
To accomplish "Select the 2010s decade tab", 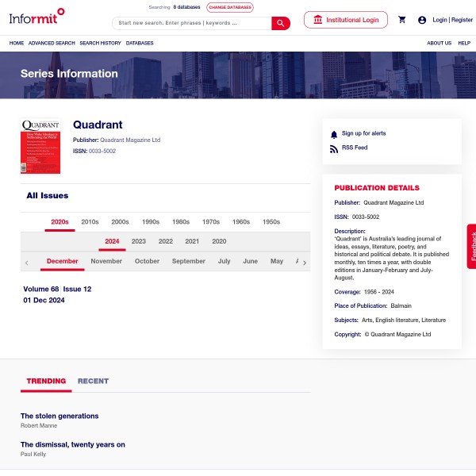I will (x=90, y=222).
